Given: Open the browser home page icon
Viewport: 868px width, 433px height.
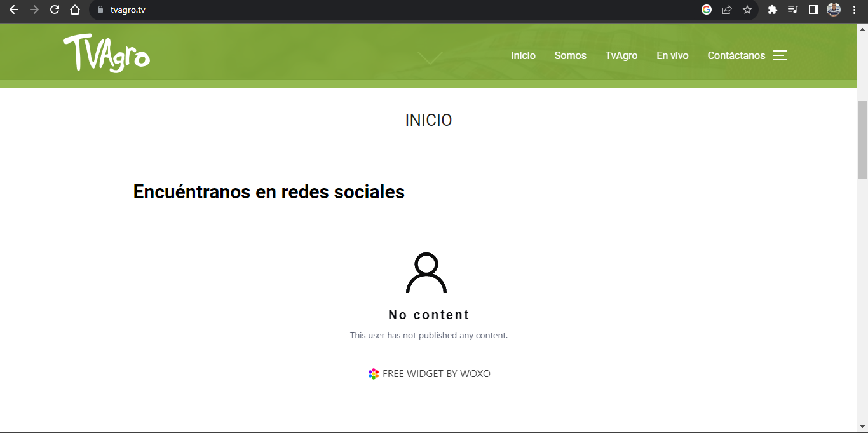Looking at the screenshot, I should [75, 10].
